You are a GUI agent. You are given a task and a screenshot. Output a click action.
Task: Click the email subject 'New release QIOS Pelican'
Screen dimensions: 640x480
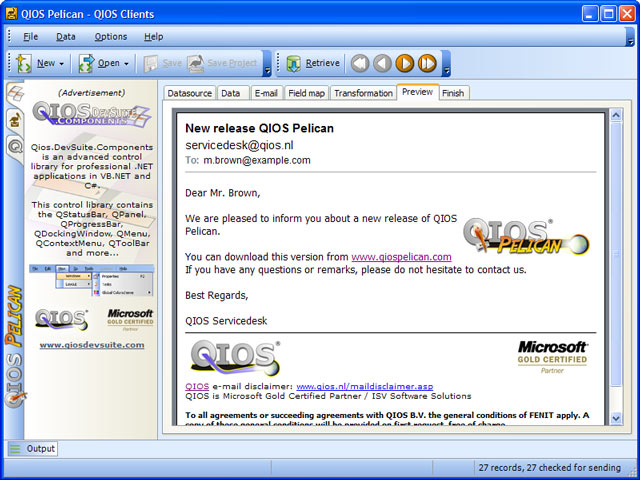coord(260,128)
